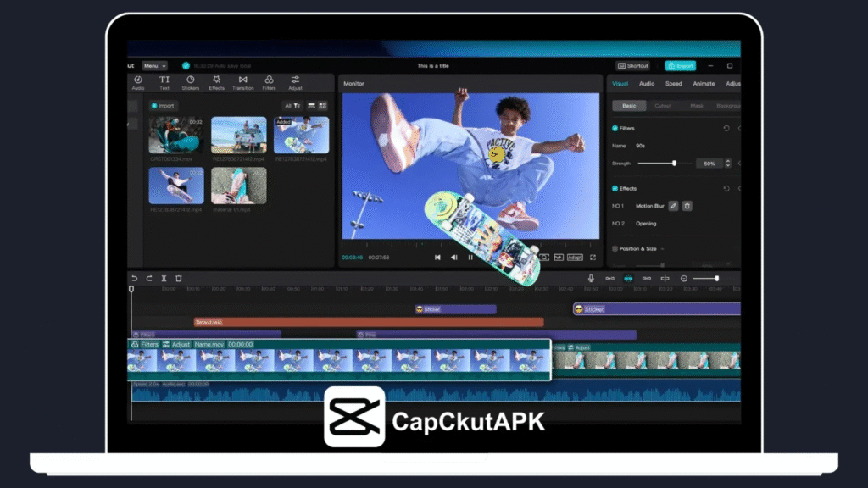The height and width of the screenshot is (488, 868).
Task: Click the filter Strength slider handle
Action: coord(674,163)
